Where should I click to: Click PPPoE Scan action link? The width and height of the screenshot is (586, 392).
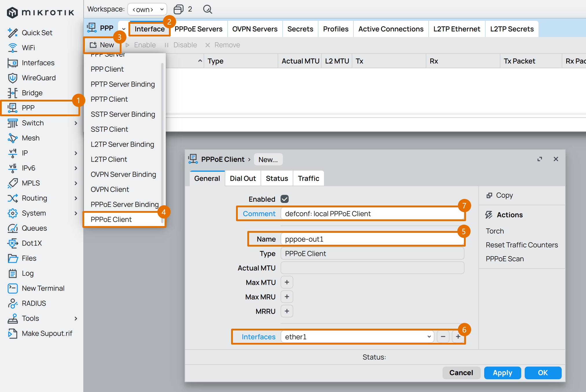(504, 259)
